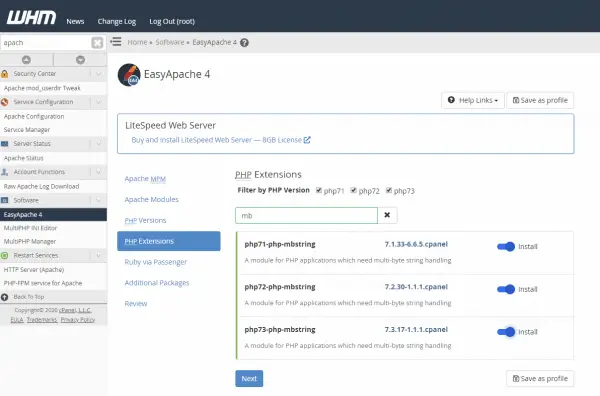The width and height of the screenshot is (600, 396).
Task: Click the top Save as profile button
Action: pos(540,100)
